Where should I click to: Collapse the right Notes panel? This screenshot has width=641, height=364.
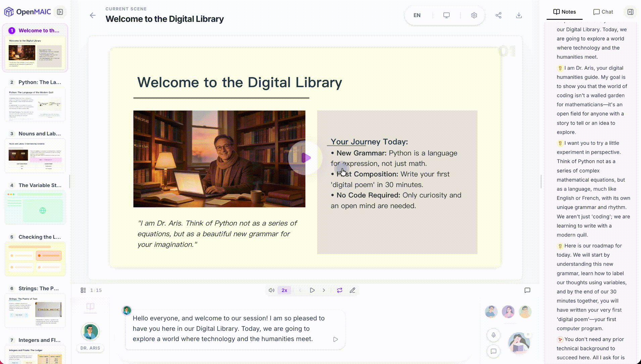click(630, 12)
